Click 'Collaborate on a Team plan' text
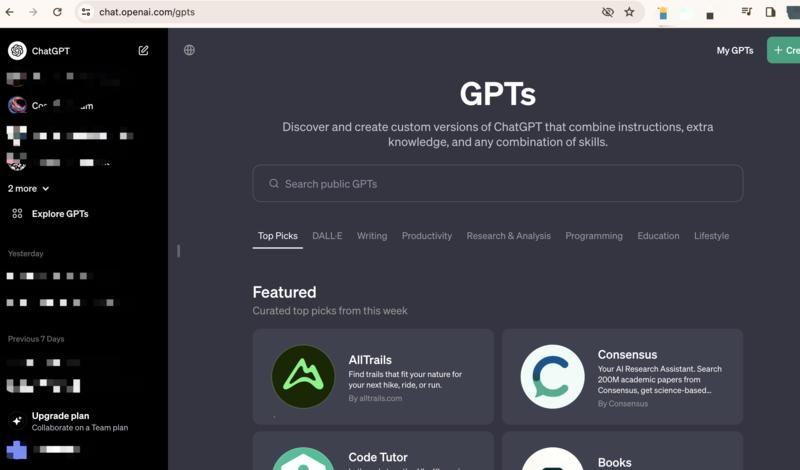 tap(80, 428)
